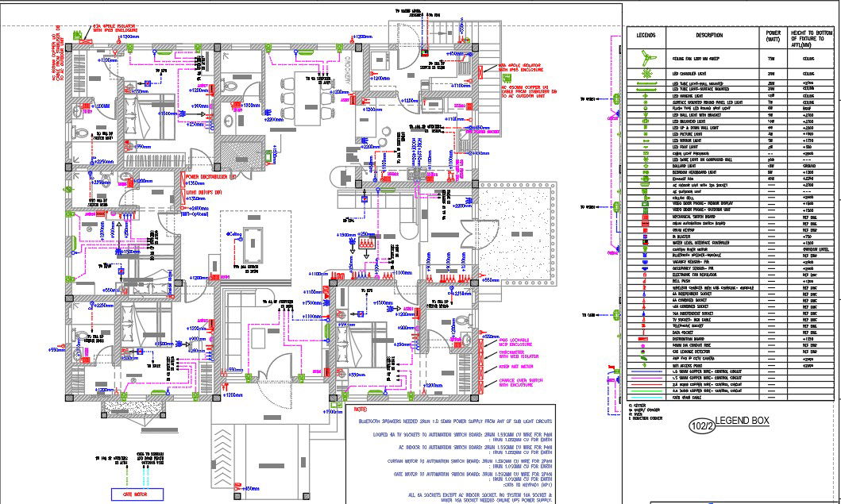
Task: Select the video door phone indoor display symbol
Action: click(x=644, y=202)
